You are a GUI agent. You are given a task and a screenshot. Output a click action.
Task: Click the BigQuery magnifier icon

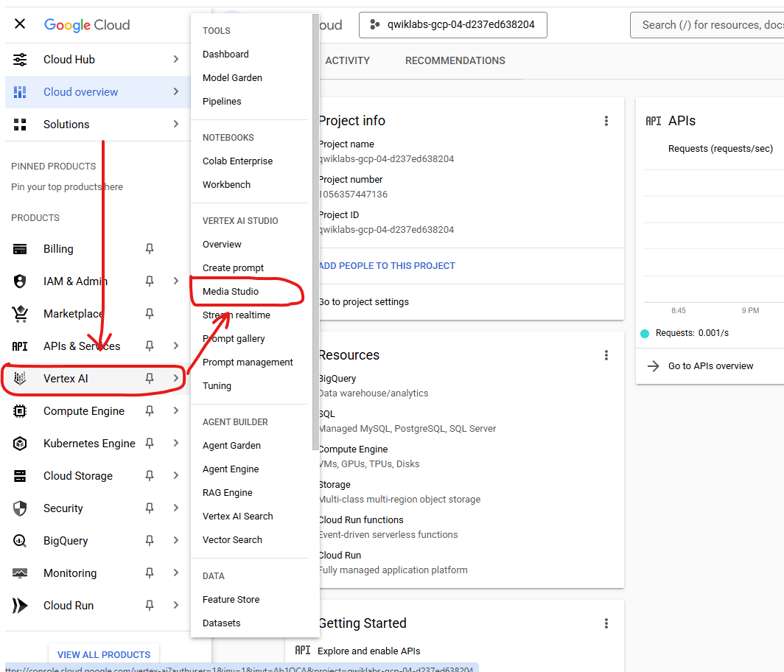click(20, 541)
